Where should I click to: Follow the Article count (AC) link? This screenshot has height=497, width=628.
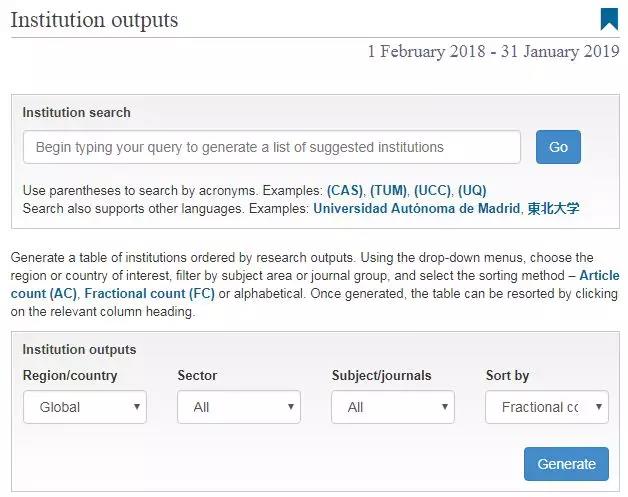coord(600,276)
